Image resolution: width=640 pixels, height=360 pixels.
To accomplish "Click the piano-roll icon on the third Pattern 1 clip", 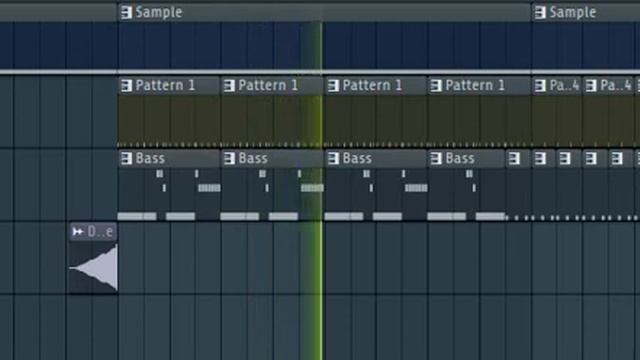I will coord(333,86).
